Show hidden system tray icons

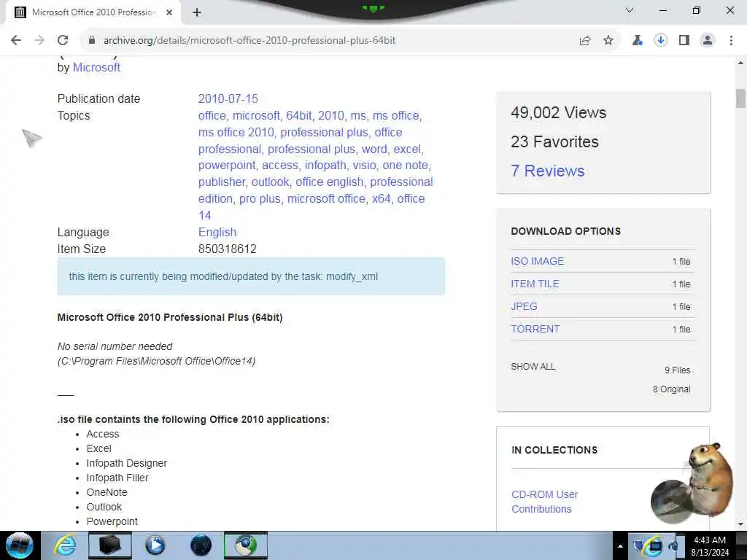tap(620, 546)
